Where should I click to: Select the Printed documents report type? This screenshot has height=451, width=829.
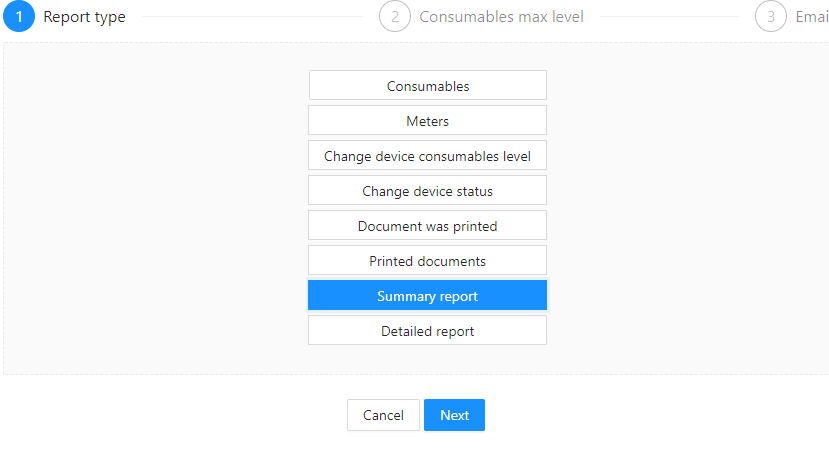[428, 260]
